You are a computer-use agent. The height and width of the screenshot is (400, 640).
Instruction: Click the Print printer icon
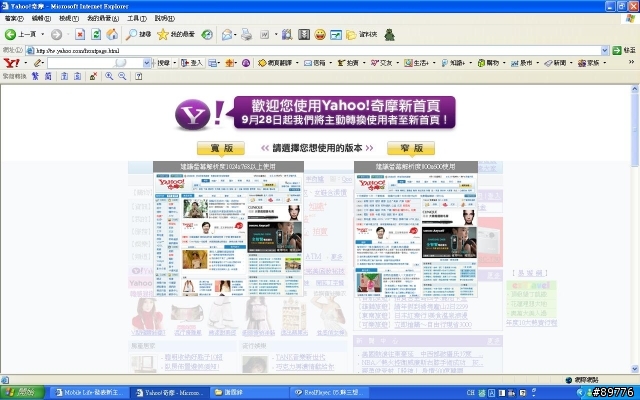click(x=247, y=35)
